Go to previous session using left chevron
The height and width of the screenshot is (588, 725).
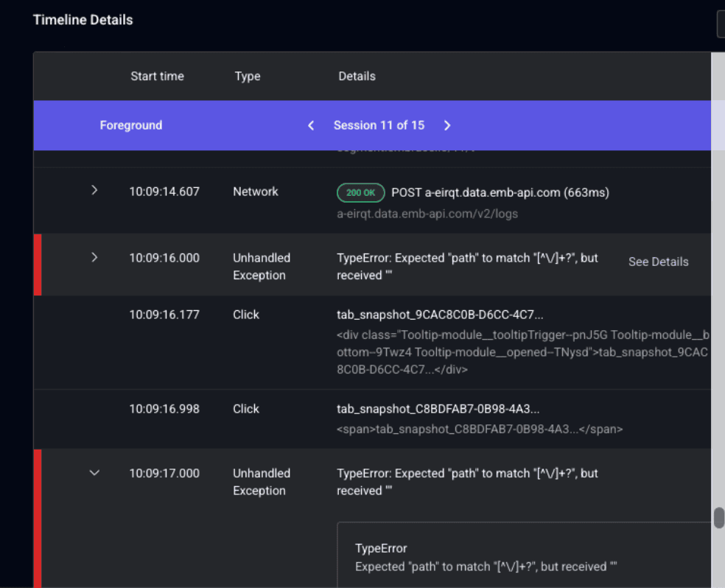click(311, 125)
